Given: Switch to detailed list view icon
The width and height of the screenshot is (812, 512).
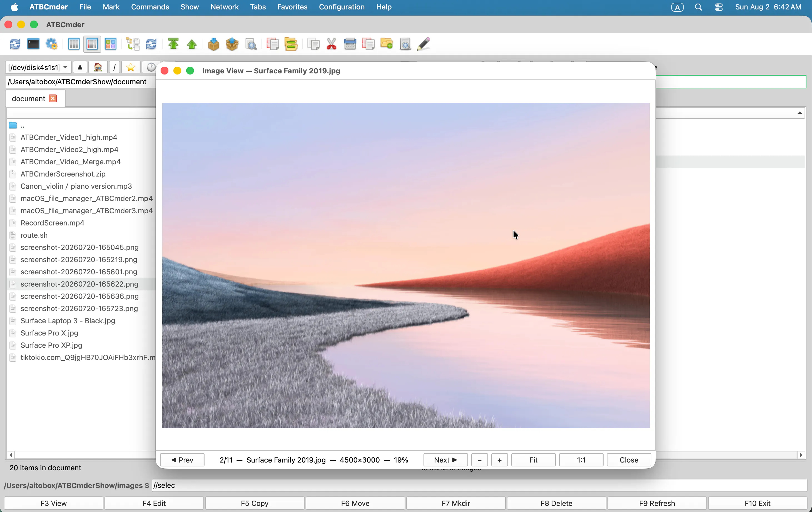Looking at the screenshot, I should pyautogui.click(x=92, y=44).
